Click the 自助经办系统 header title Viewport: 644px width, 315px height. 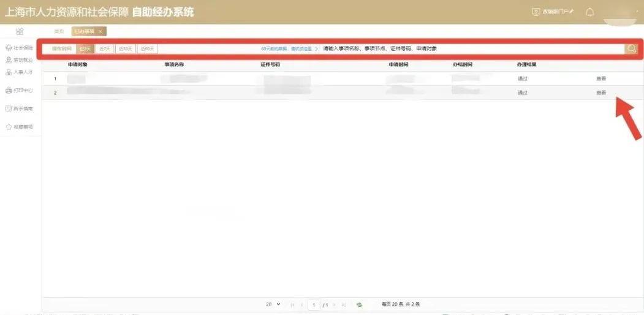162,12
